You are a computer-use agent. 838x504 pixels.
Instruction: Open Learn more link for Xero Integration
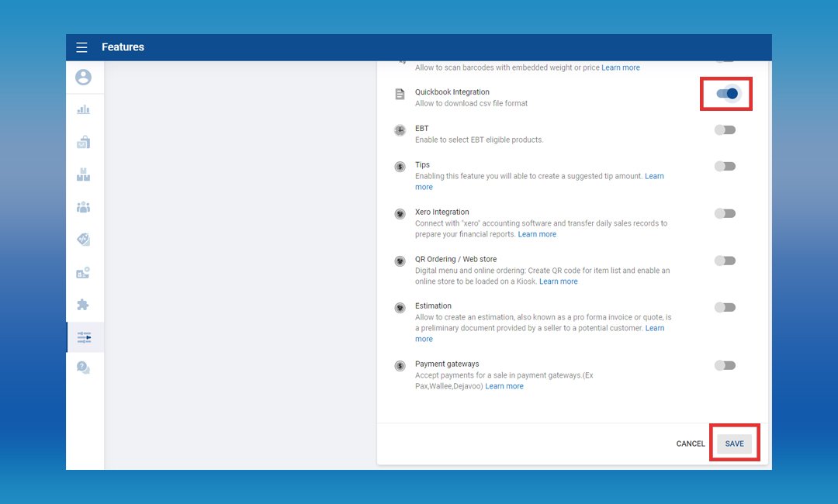537,234
